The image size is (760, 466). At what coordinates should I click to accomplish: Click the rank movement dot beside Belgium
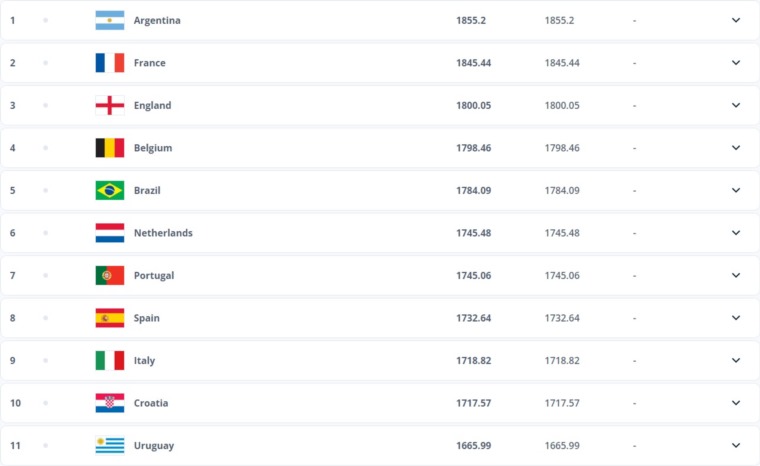pos(45,148)
